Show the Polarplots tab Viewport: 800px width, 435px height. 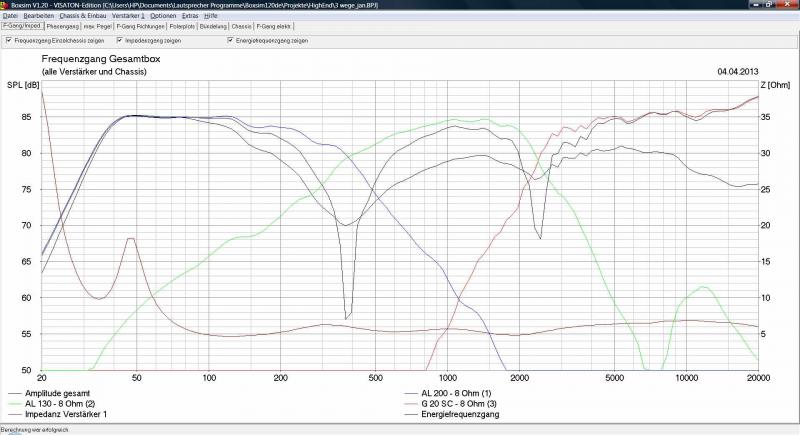pyautogui.click(x=183, y=26)
